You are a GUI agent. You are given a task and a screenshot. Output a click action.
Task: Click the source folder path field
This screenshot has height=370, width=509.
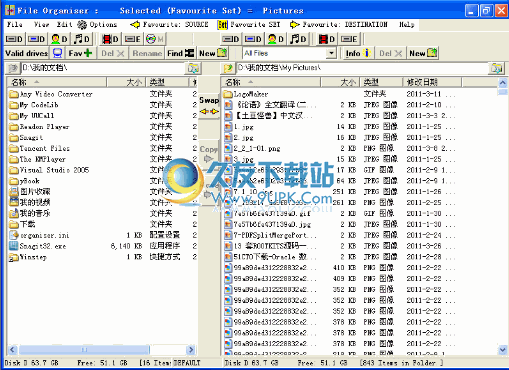tap(103, 68)
